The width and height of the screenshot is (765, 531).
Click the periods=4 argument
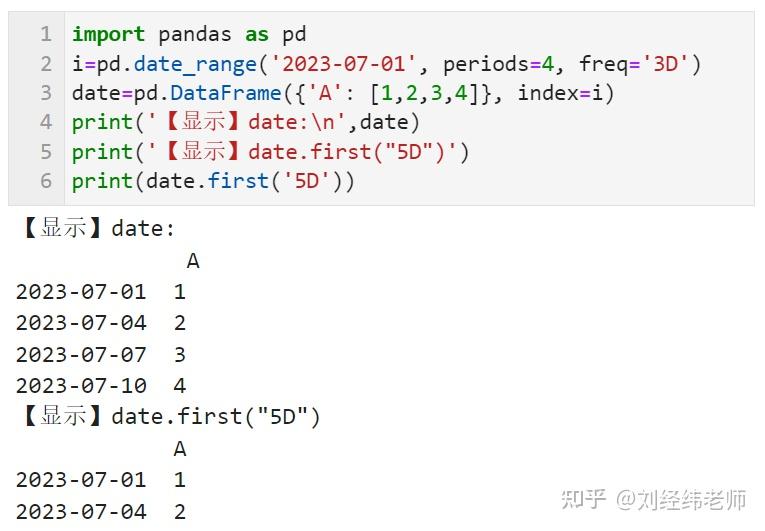pos(498,64)
